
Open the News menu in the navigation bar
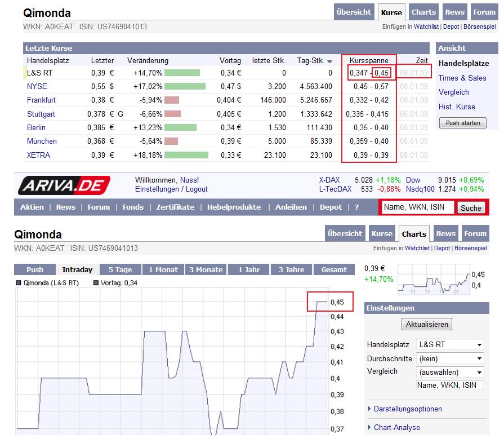[x=65, y=207]
